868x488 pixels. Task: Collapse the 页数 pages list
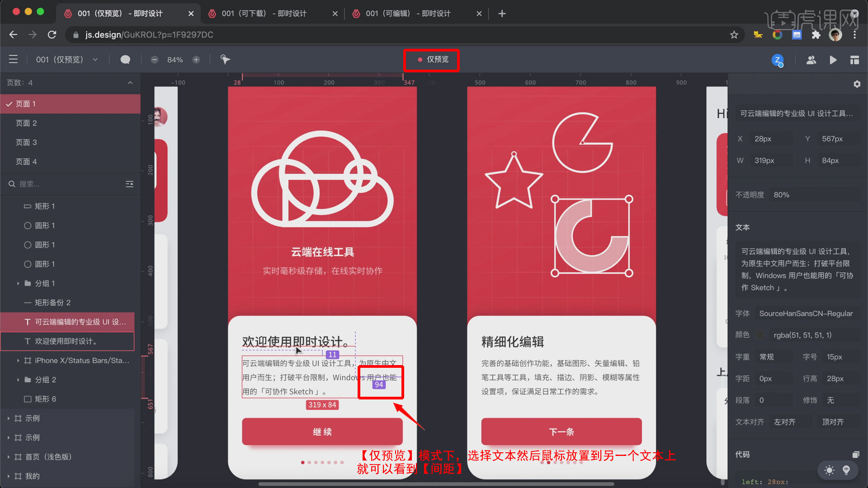click(x=130, y=83)
